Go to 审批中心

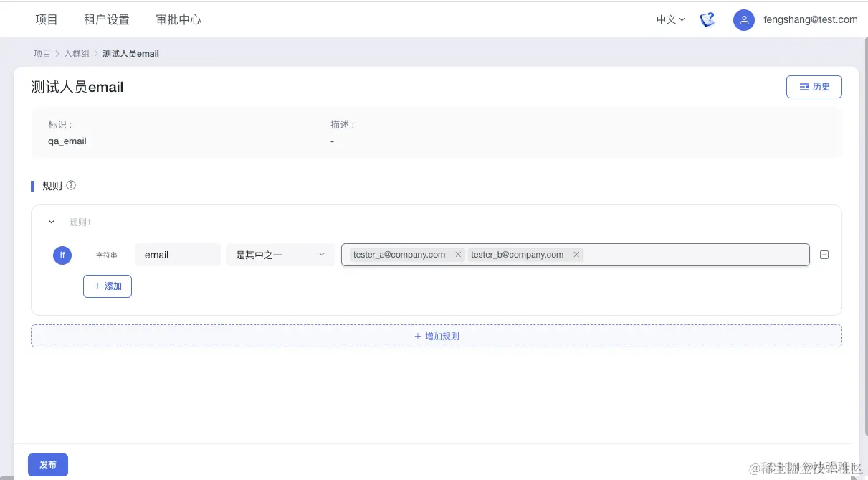(x=178, y=20)
